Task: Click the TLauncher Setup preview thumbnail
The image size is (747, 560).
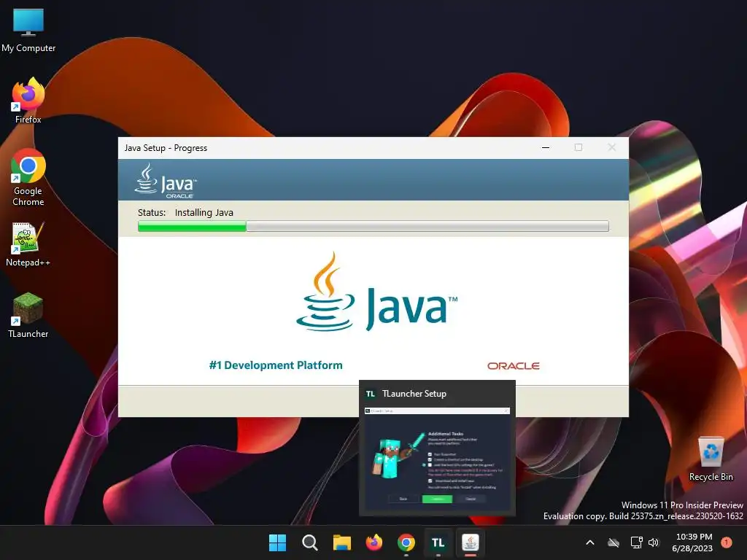Action: [438, 458]
